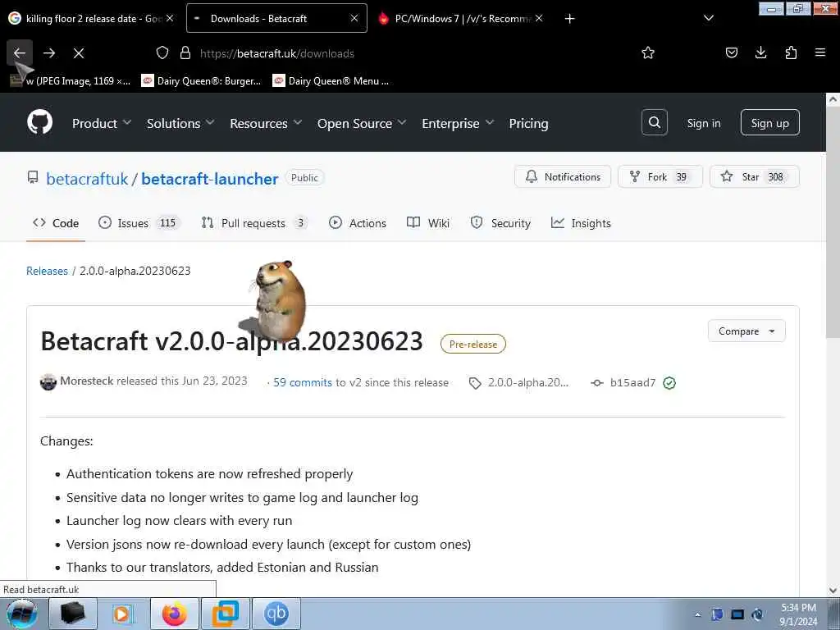Screen dimensions: 840x630
Task: Open the VMware taskbar icon
Action: [x=225, y=614]
